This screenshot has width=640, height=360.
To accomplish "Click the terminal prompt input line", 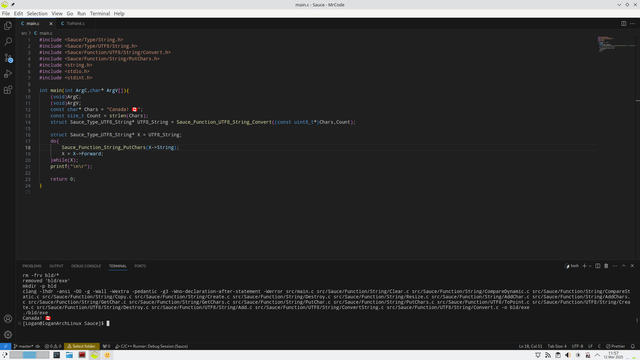I will [65, 323].
